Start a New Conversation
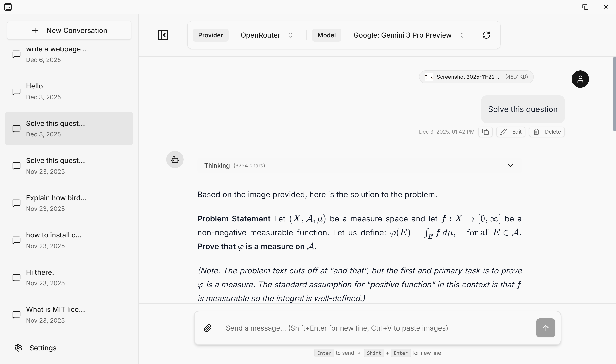616x364 pixels. click(x=69, y=30)
